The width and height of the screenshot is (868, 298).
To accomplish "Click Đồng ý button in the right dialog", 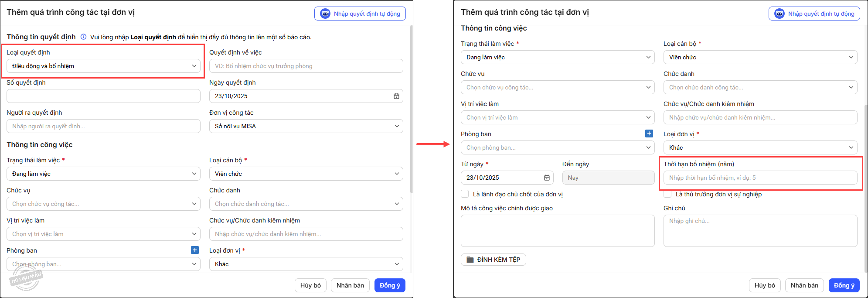I will click(x=844, y=285).
